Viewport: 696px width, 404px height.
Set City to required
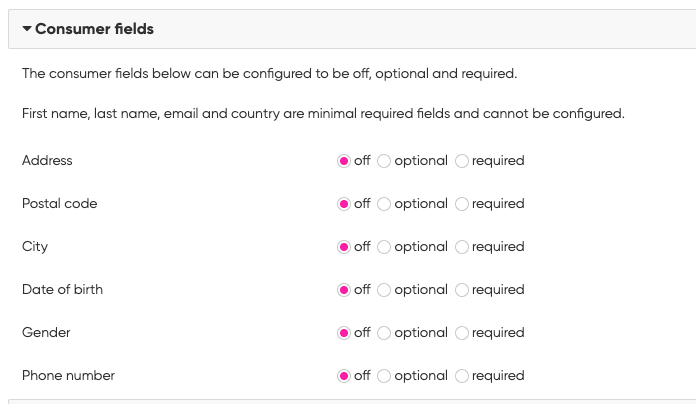(462, 247)
